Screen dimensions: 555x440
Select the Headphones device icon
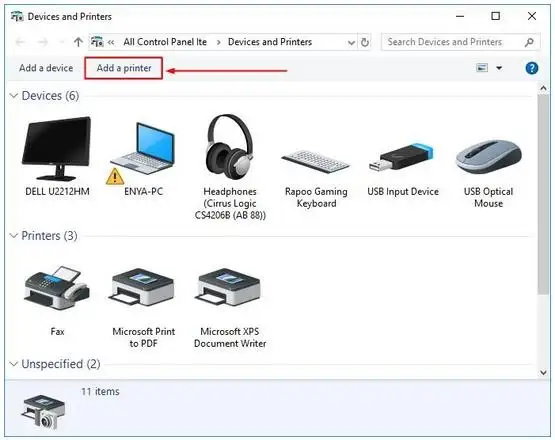(230, 148)
